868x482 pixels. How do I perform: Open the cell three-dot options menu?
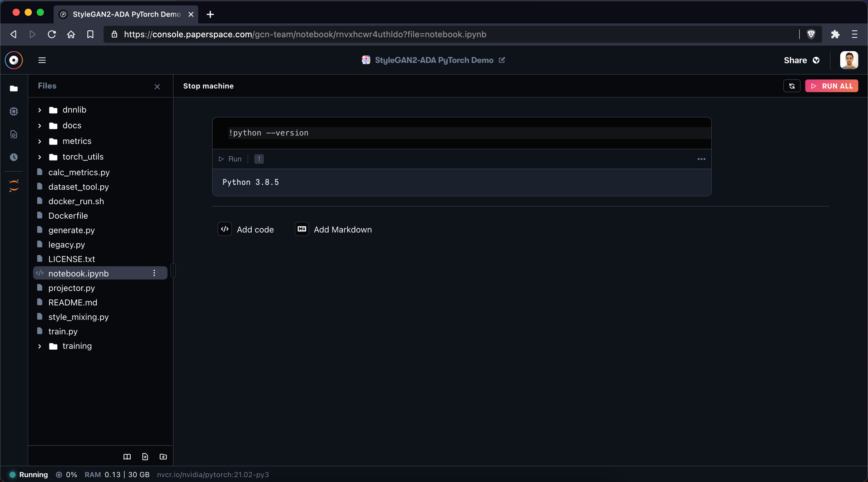(x=701, y=159)
